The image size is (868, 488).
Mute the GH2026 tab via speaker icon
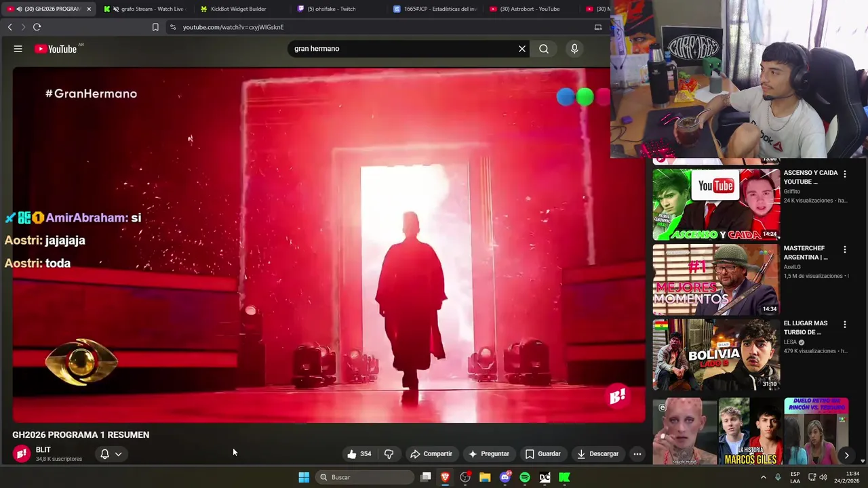point(19,9)
